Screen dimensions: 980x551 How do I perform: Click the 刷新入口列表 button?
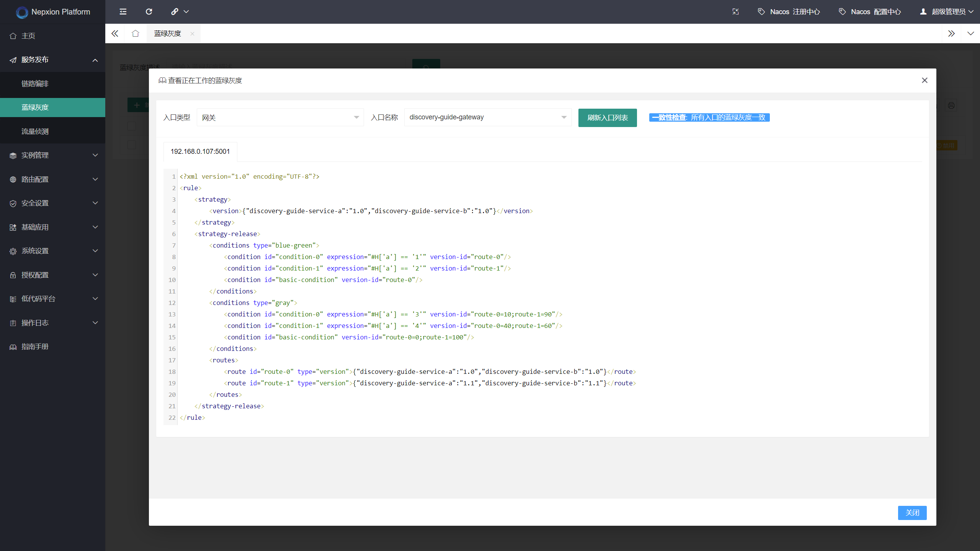pos(607,117)
